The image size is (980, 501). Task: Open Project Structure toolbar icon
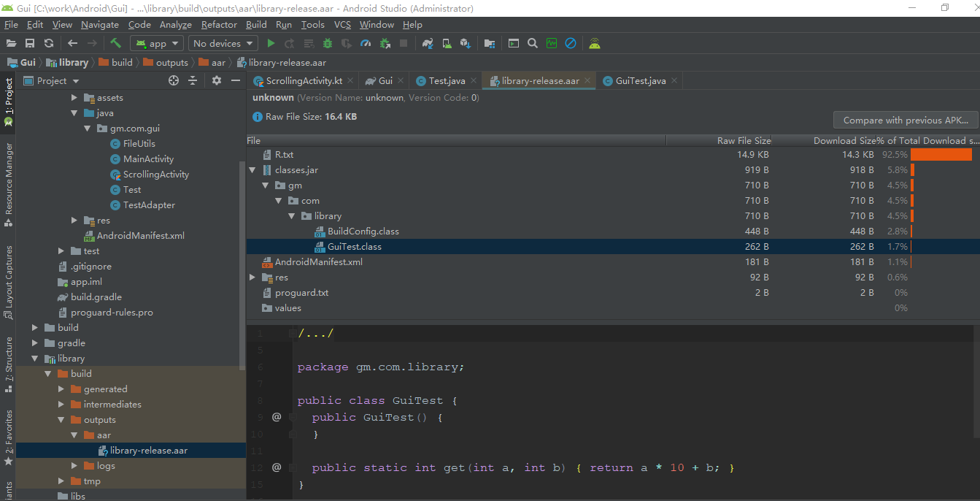click(490, 43)
